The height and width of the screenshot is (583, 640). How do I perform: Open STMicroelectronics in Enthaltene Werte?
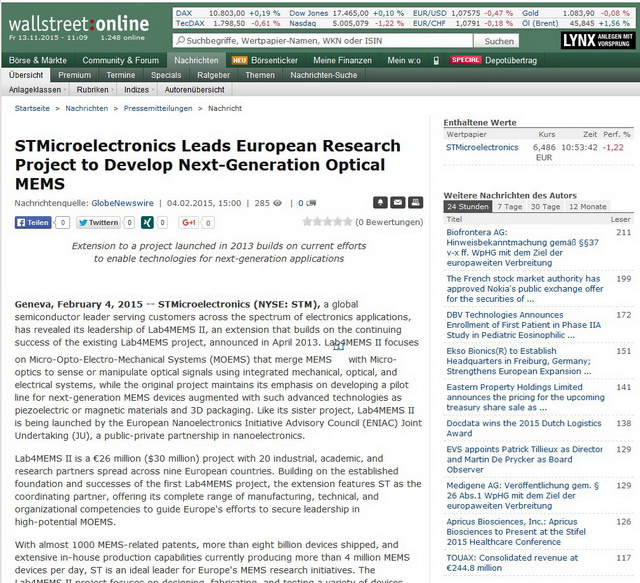click(x=482, y=147)
